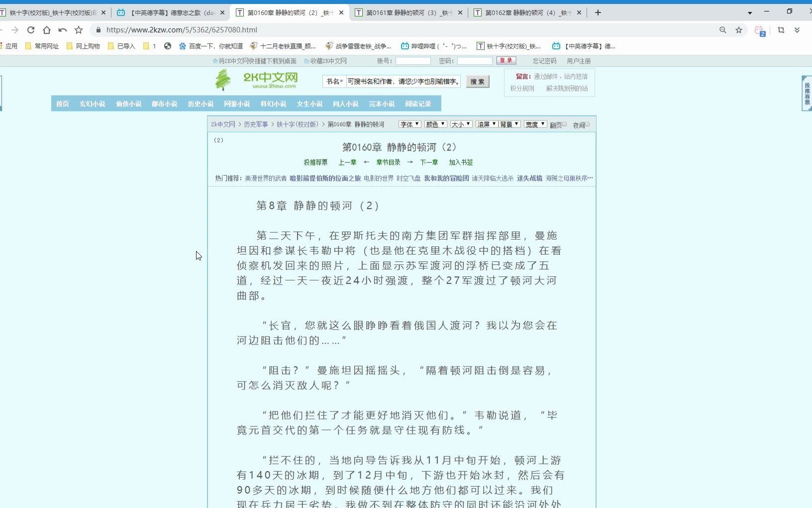Click 收藏2K中文网 link
This screenshot has width=812, height=508.
pos(326,61)
